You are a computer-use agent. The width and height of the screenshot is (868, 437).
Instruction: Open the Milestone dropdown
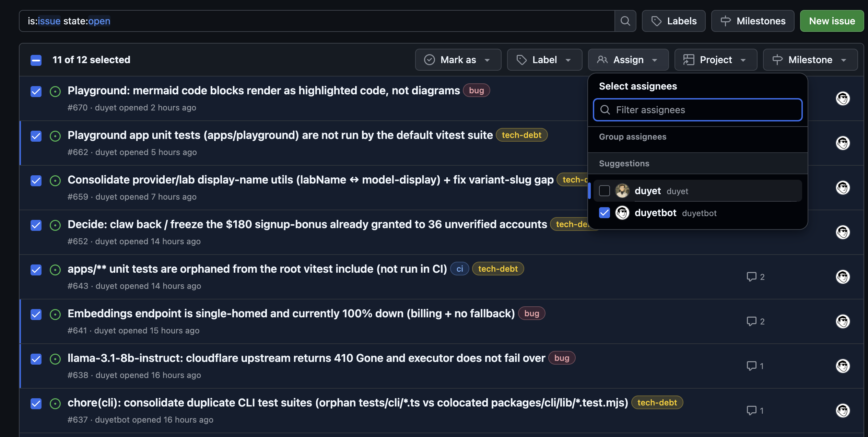pyautogui.click(x=810, y=60)
